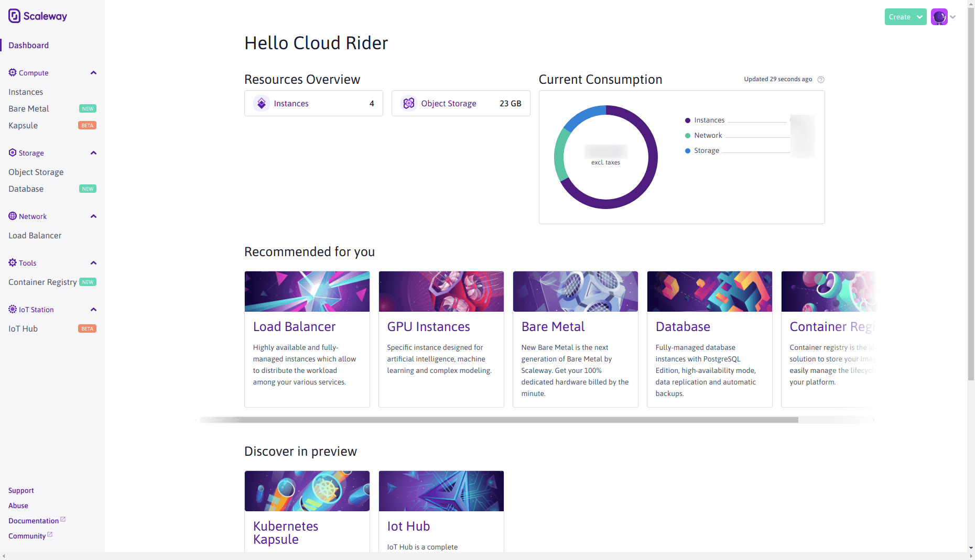Click the Tools section icon
This screenshot has height=560, width=975.
coord(13,262)
